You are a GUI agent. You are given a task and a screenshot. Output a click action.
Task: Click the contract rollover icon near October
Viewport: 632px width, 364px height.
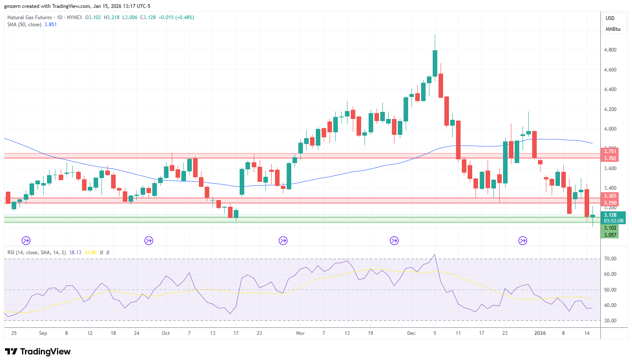point(149,240)
